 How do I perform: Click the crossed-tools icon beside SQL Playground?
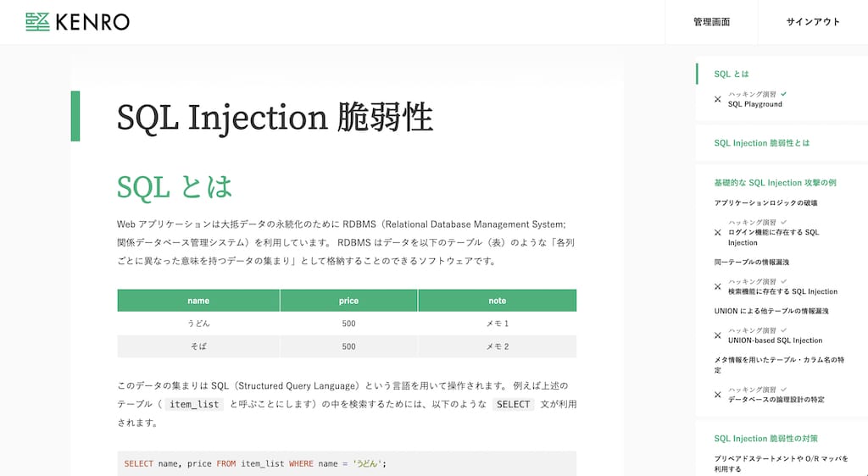pos(718,99)
